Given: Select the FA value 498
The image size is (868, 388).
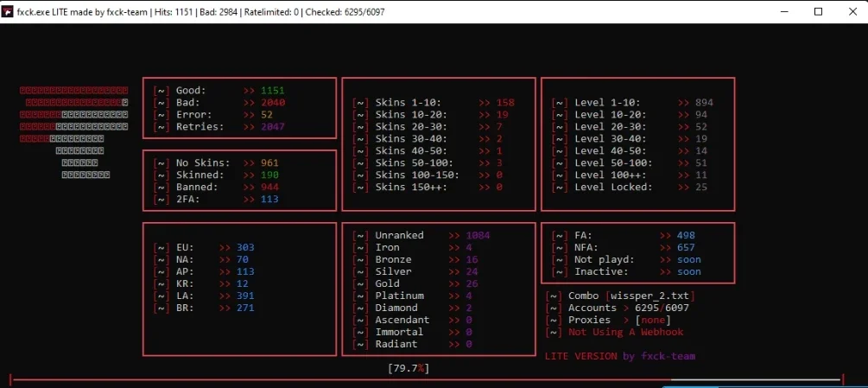Looking at the screenshot, I should click(686, 235).
